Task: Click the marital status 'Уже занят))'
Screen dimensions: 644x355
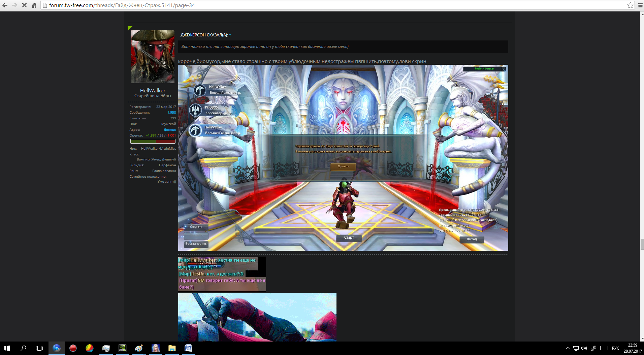Action: 167,182
